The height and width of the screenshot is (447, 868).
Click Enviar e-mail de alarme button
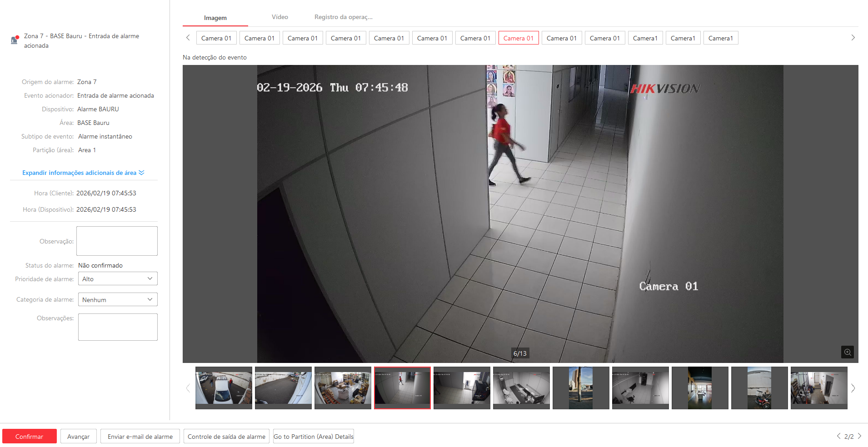click(140, 437)
